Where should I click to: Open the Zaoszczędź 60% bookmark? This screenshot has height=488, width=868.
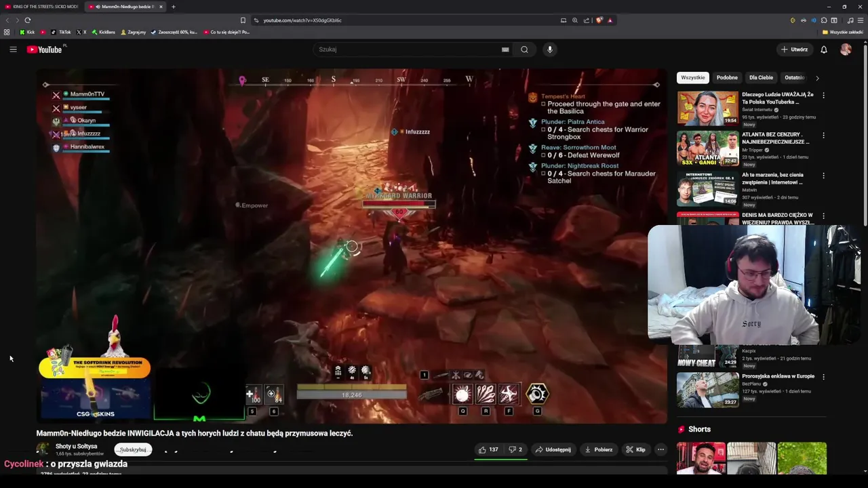coord(174,32)
